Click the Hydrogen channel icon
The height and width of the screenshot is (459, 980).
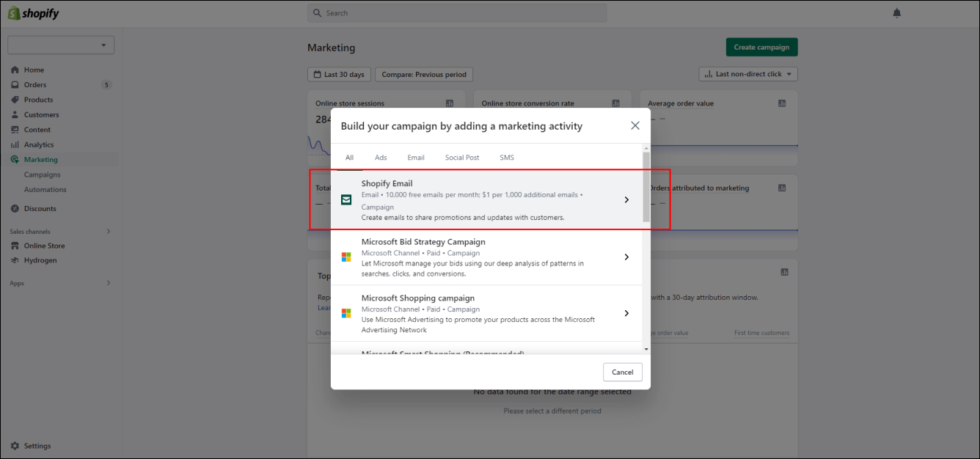(15, 260)
